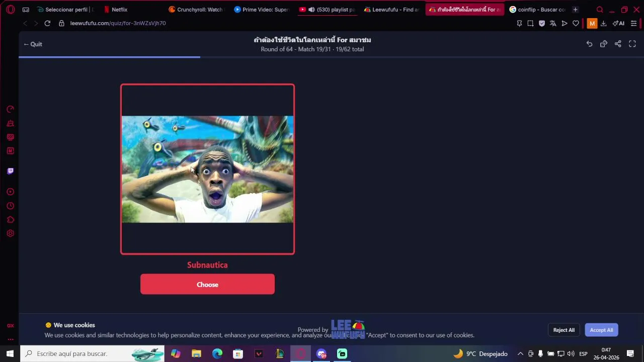The image size is (644, 362).
Task: Quit the quiz using the Quit link
Action: coord(33,44)
